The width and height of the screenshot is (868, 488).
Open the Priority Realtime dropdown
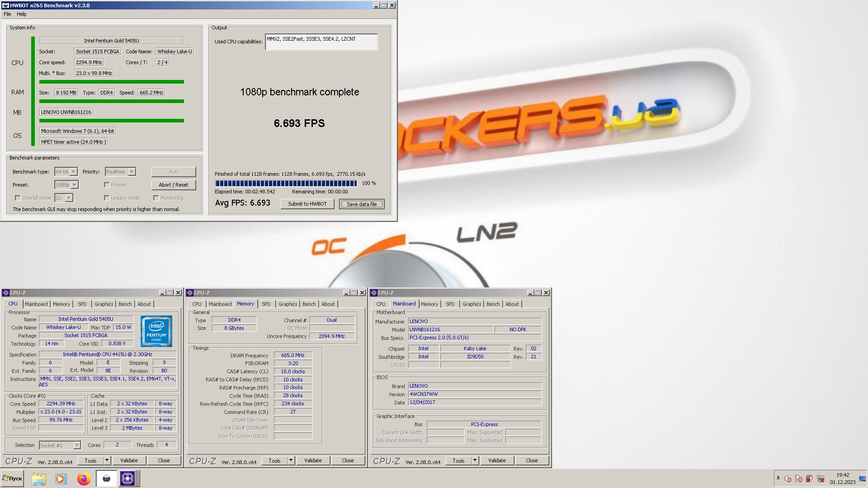coord(120,172)
